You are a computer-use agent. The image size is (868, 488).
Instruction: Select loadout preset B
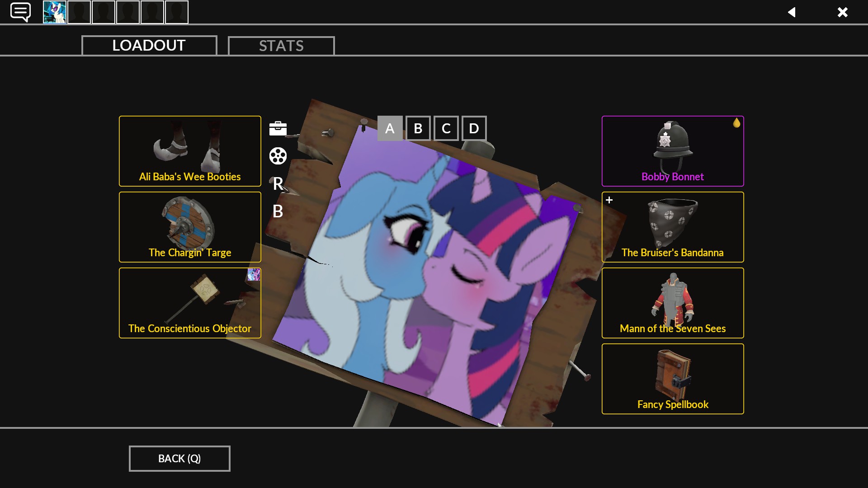click(418, 128)
